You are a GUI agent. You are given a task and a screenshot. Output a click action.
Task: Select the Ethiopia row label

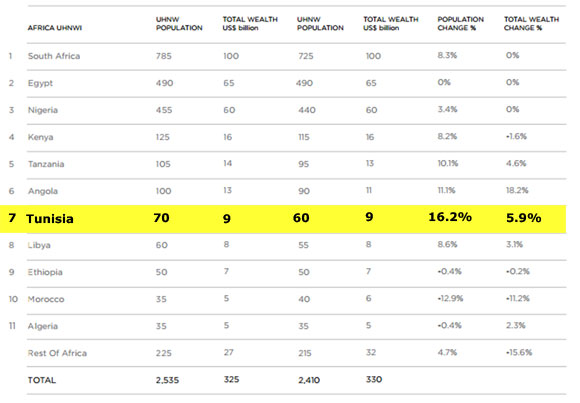point(45,272)
